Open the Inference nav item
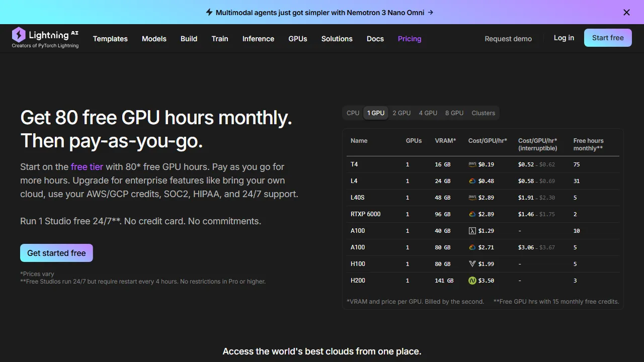The image size is (644, 362). [x=258, y=39]
